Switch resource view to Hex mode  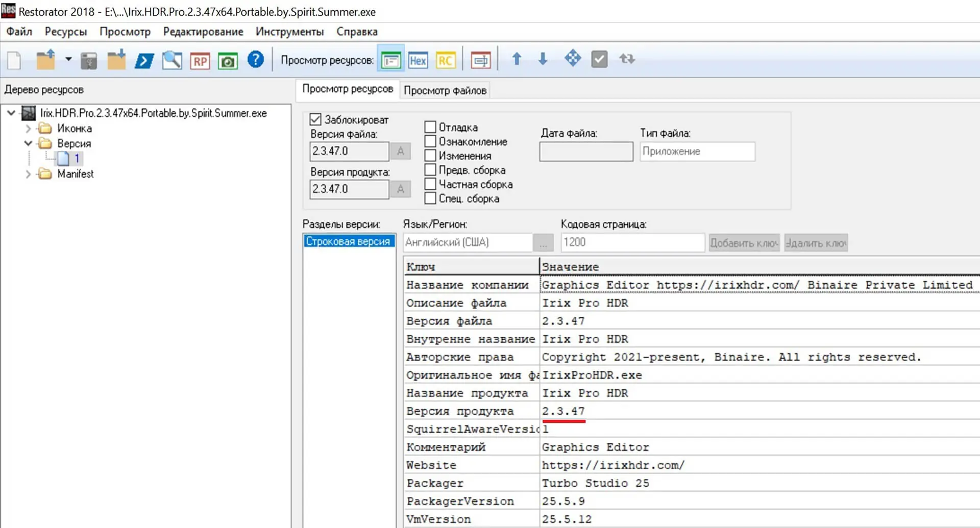[x=418, y=60]
